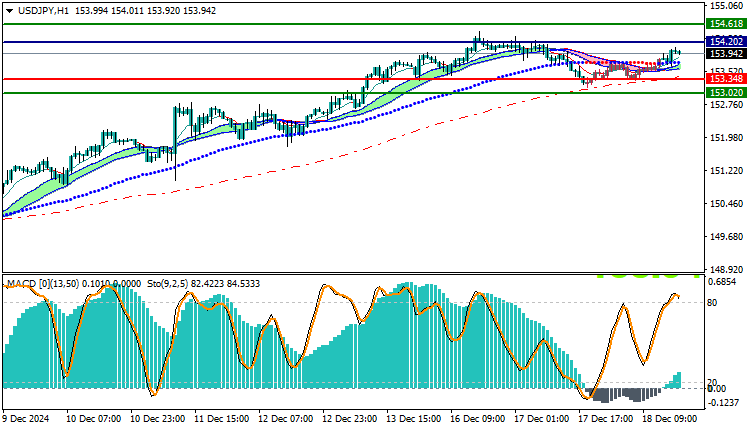Click the 13 Dec 15:00 time label
The width and height of the screenshot is (750, 430).
pos(414,419)
